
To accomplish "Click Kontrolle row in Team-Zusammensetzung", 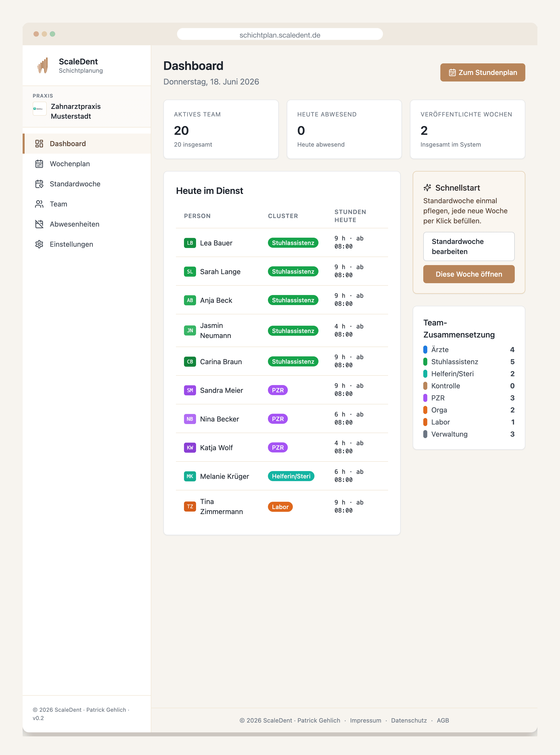I will (469, 386).
